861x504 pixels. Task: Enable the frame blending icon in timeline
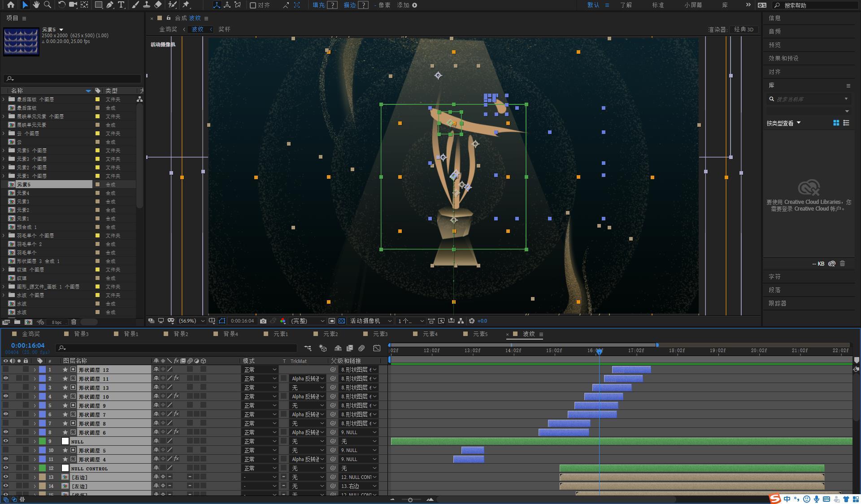pos(350,348)
